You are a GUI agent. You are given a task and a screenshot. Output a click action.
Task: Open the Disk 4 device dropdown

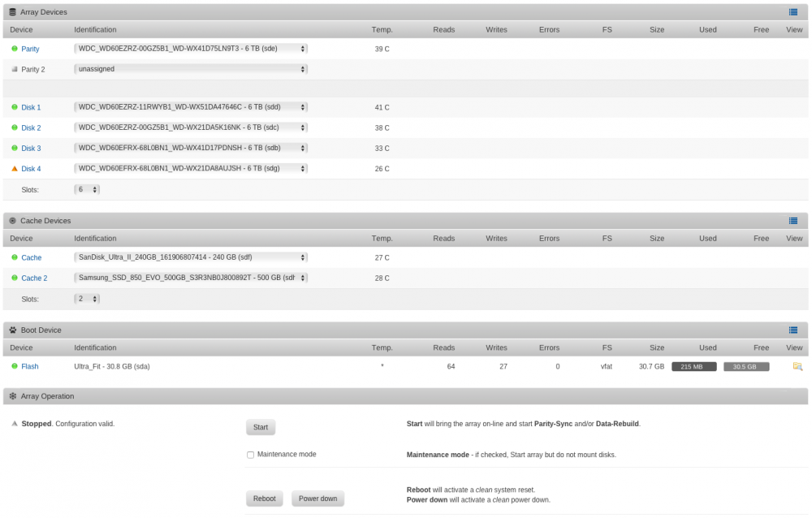pyautogui.click(x=191, y=168)
